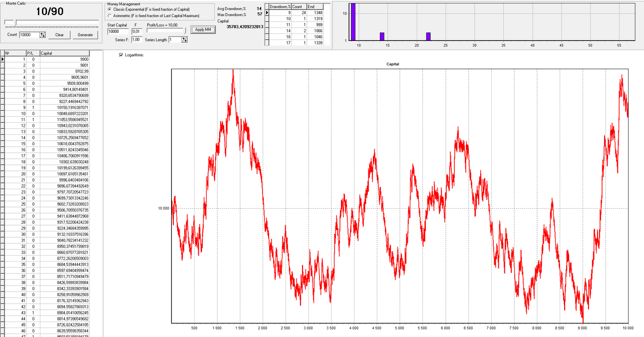644x337 pixels.
Task: Click the Count spinner arrows
Action: pos(43,35)
